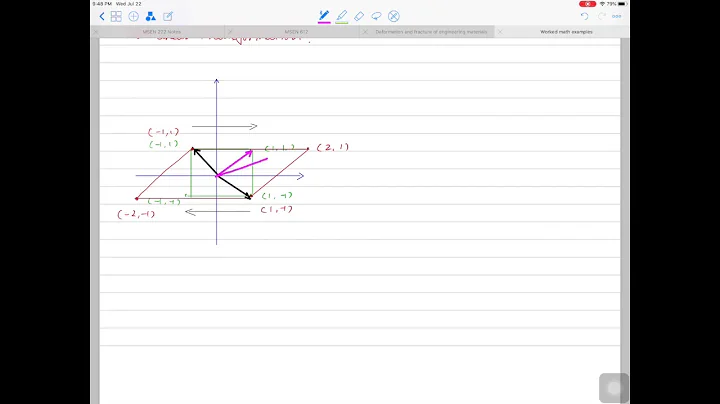
Task: Go back with the back chevron
Action: coord(102,17)
